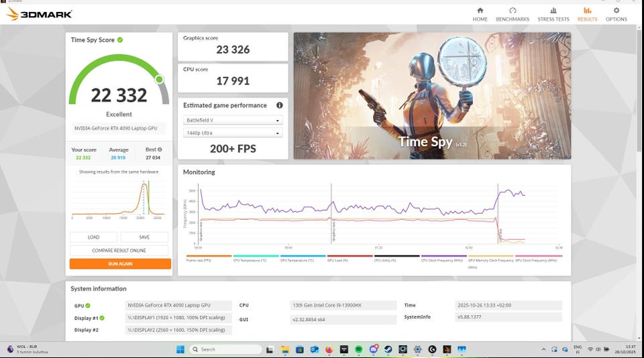Click the Time field 2025-10-26 13:33
644x358 pixels.
508,306
